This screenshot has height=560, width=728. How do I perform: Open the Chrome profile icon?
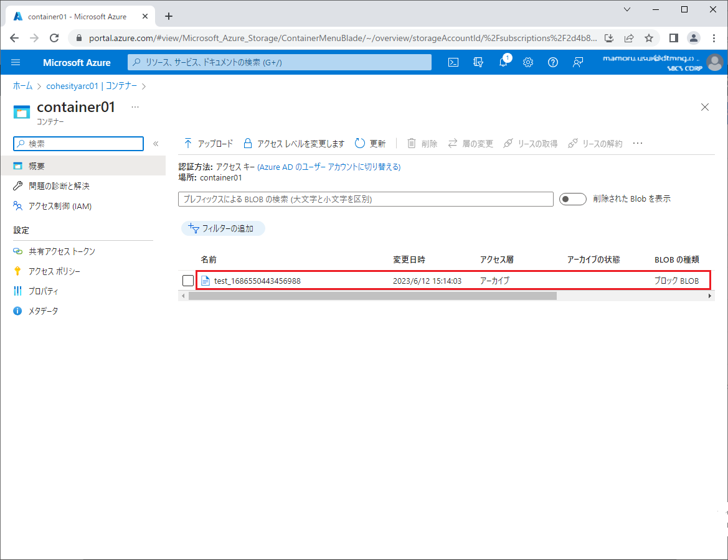(x=694, y=38)
